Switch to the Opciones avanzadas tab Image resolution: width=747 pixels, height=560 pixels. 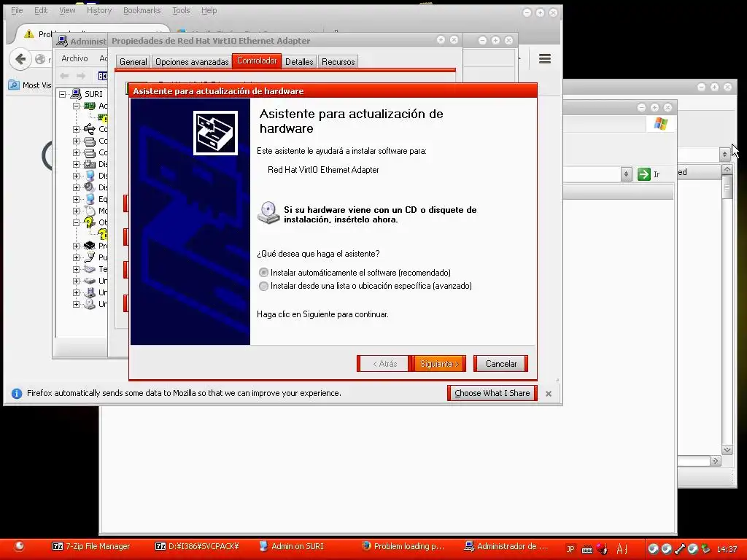[192, 62]
